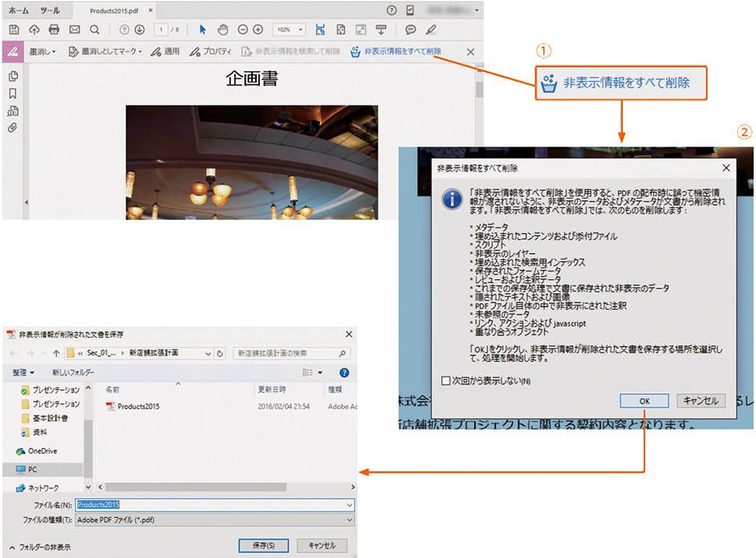
Task: Expand file type Adobe PDF dropdown
Action: pos(349,520)
